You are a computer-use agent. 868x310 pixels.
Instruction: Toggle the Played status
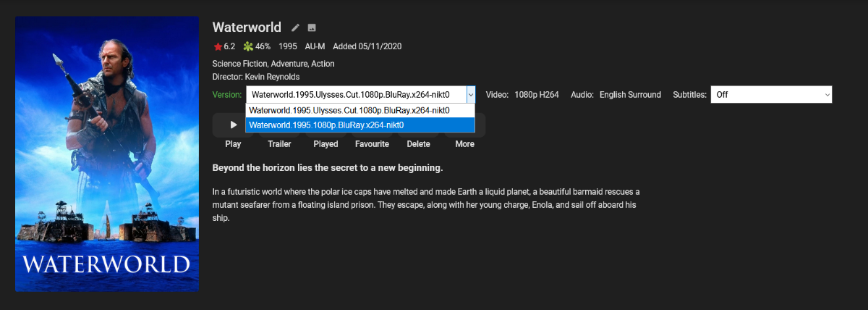point(325,143)
